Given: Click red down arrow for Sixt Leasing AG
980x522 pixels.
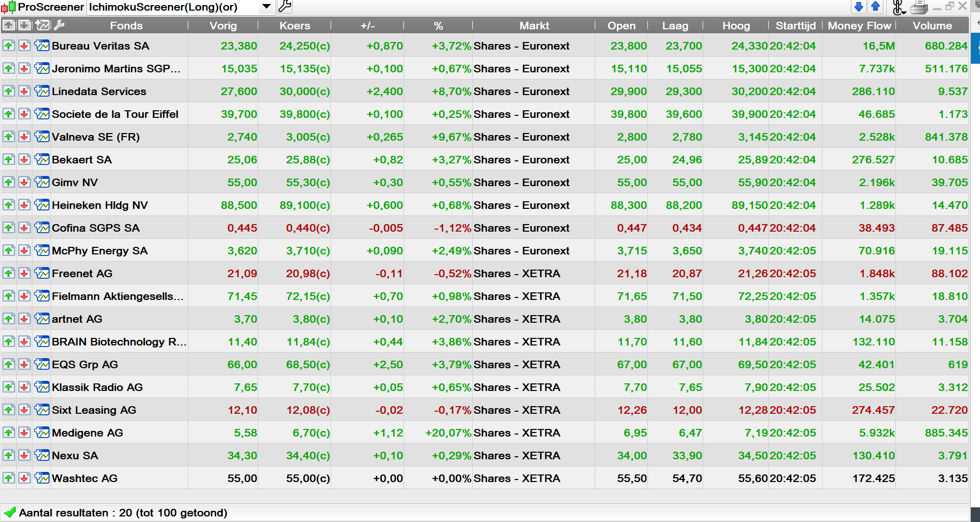Looking at the screenshot, I should pos(24,410).
